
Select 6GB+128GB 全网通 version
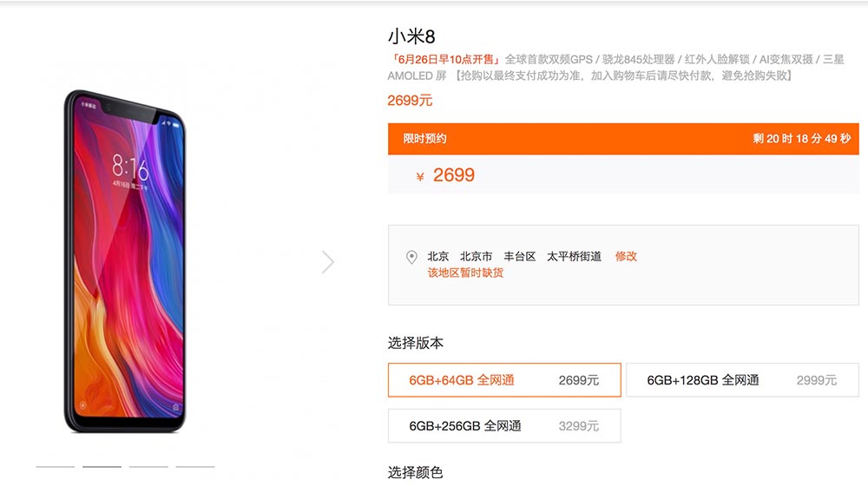[742, 380]
